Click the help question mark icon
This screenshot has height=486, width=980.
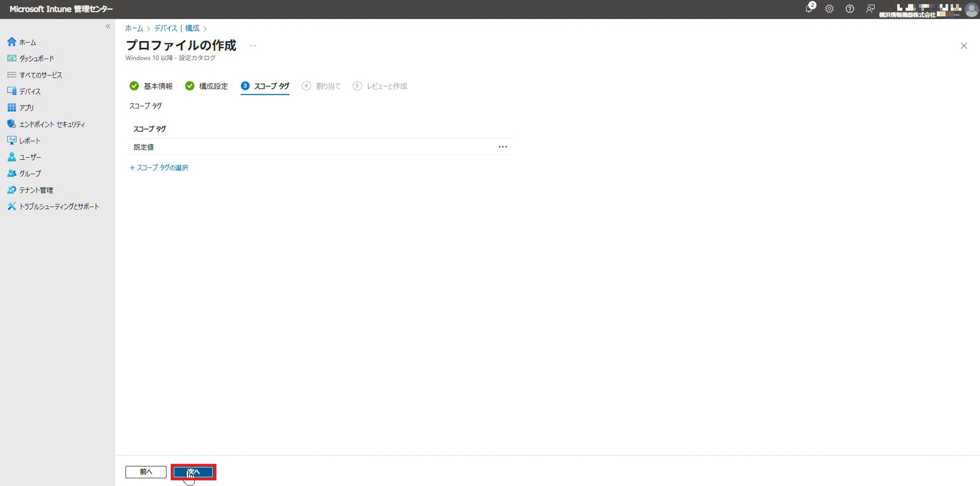click(850, 9)
